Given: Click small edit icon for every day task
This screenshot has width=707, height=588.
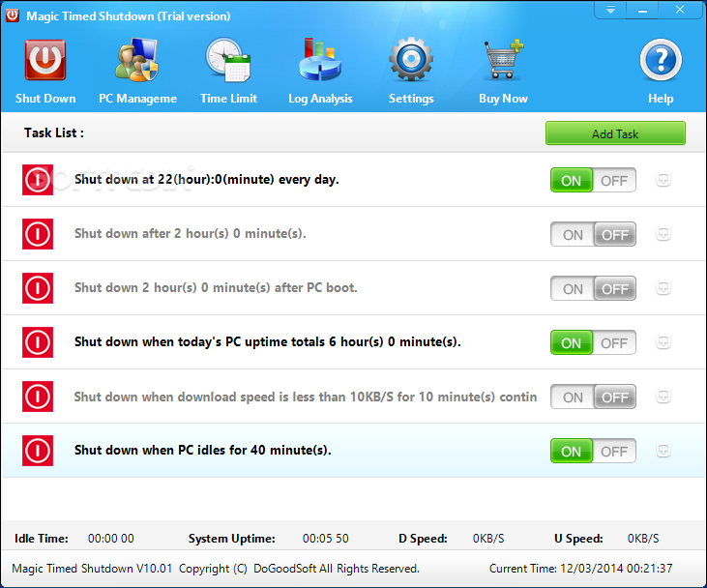Looking at the screenshot, I should pos(663,180).
